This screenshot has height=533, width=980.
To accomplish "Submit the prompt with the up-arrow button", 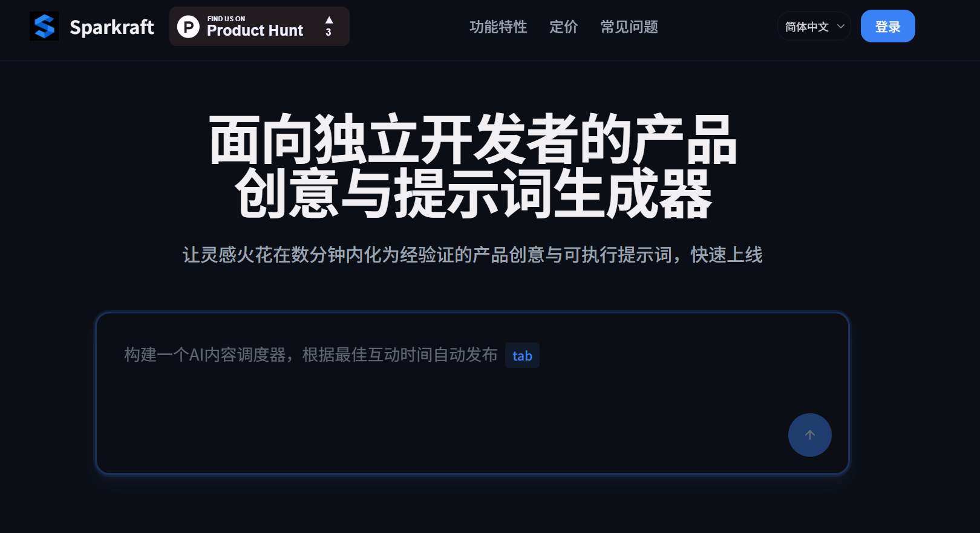I will pyautogui.click(x=809, y=435).
